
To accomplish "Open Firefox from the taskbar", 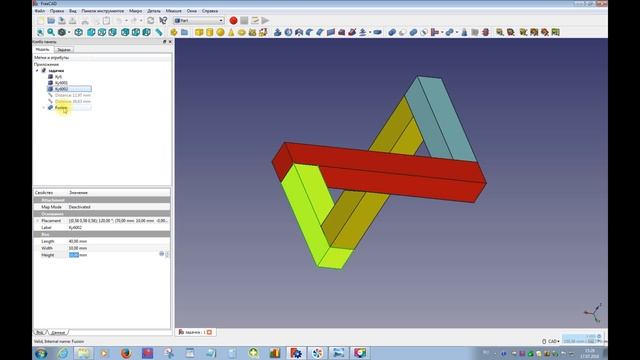I will [x=126, y=353].
